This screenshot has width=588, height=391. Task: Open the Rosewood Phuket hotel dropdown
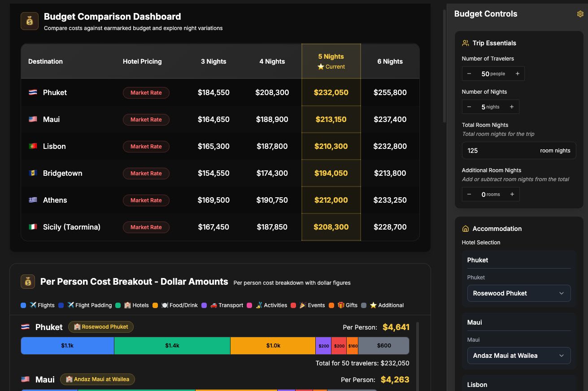(x=519, y=293)
